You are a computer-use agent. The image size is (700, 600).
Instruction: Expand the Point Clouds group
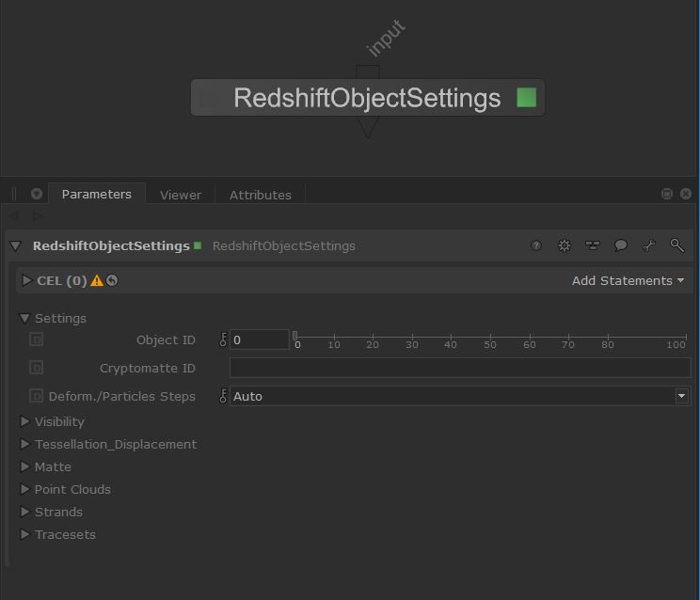(x=25, y=489)
